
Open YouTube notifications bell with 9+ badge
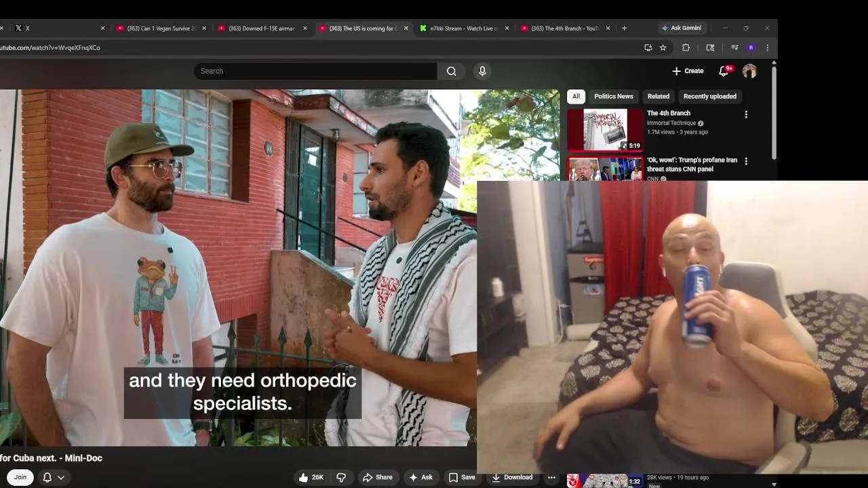pyautogui.click(x=724, y=71)
